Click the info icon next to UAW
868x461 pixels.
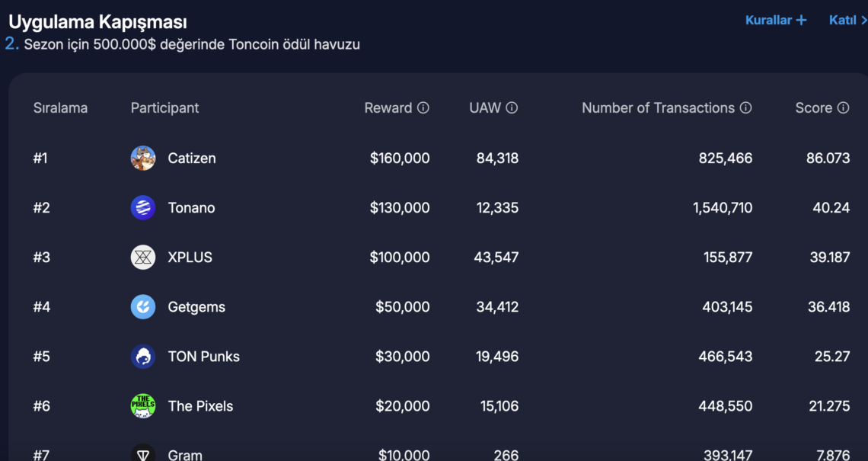point(512,108)
